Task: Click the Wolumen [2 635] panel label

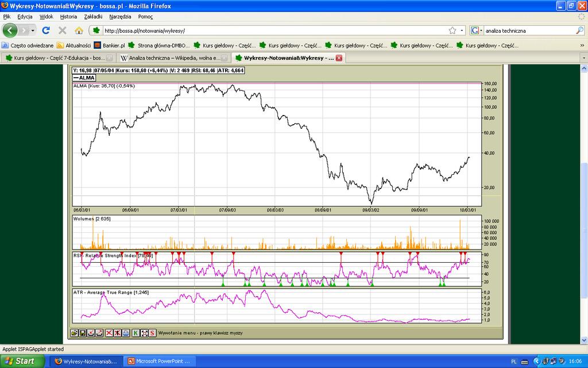Action: 92,218
